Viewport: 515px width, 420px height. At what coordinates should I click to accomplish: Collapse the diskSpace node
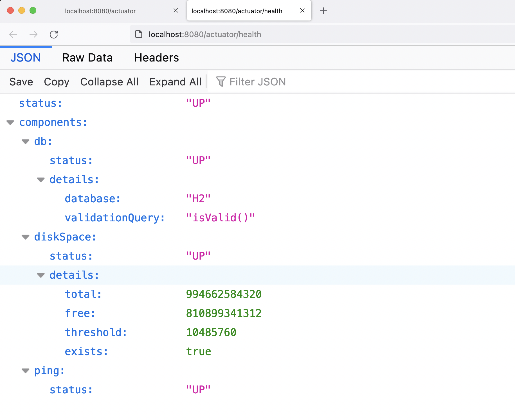[25, 237]
